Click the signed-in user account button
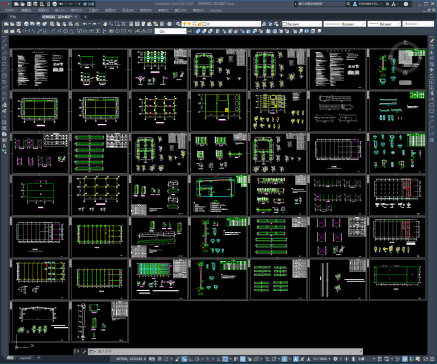This screenshot has height=364, width=437. coord(368,4)
